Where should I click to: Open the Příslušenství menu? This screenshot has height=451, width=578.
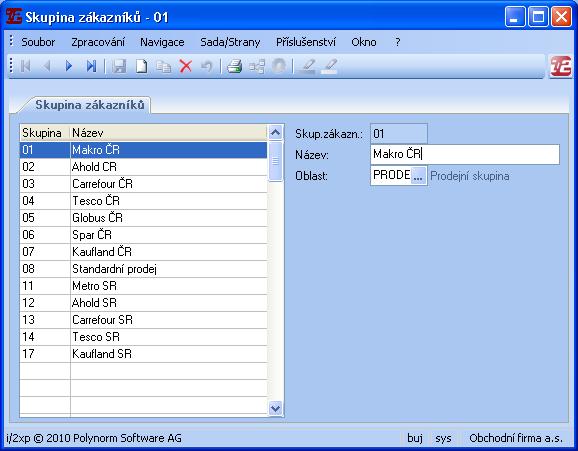[x=306, y=42]
